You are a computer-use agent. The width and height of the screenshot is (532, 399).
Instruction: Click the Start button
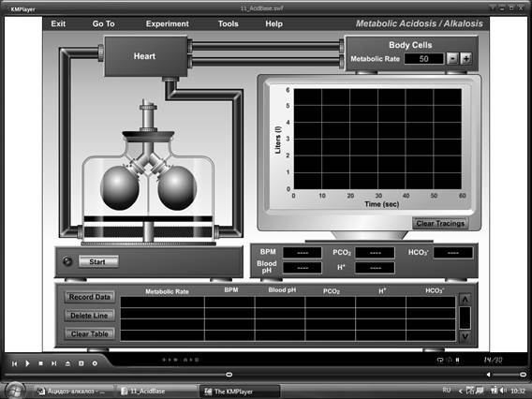98,261
